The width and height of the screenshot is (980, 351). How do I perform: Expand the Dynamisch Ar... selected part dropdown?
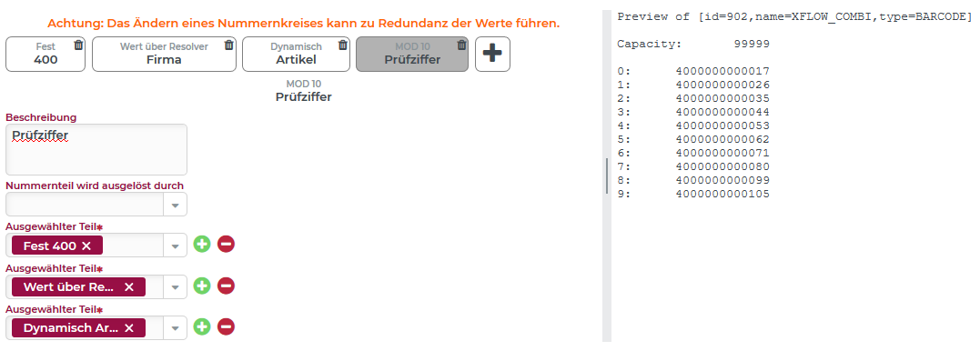point(175,328)
